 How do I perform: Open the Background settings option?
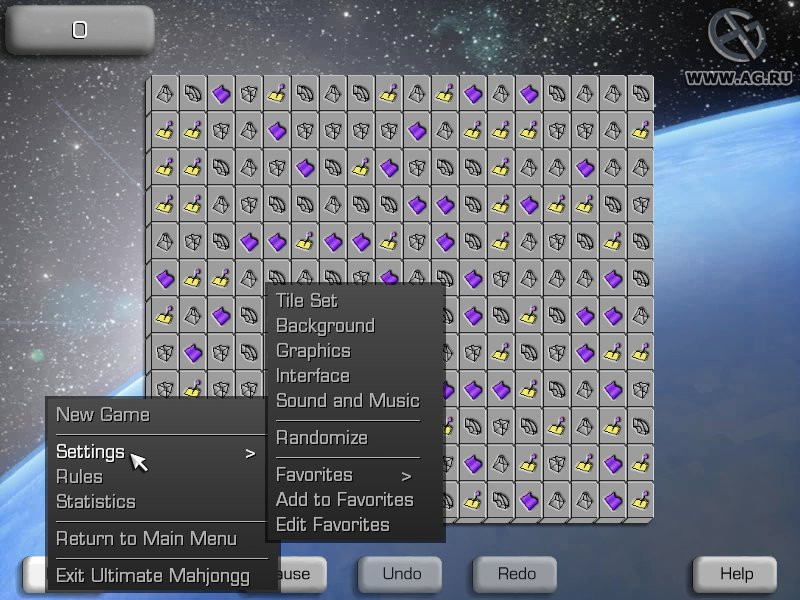click(x=326, y=326)
